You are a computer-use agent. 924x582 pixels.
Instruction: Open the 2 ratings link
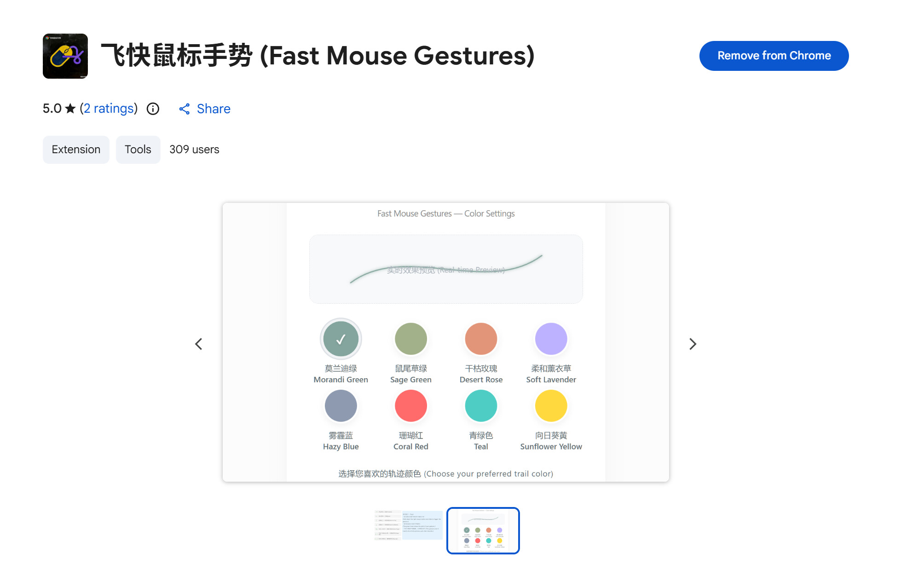pyautogui.click(x=109, y=109)
